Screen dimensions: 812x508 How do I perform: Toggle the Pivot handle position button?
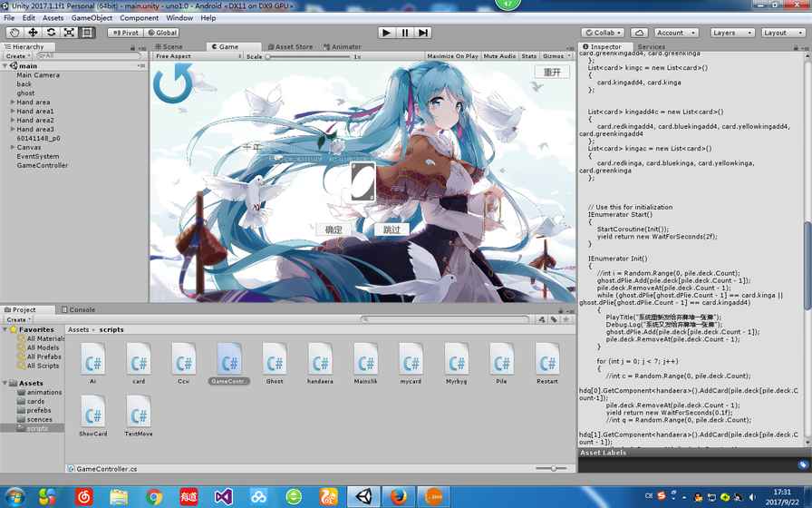click(x=125, y=33)
